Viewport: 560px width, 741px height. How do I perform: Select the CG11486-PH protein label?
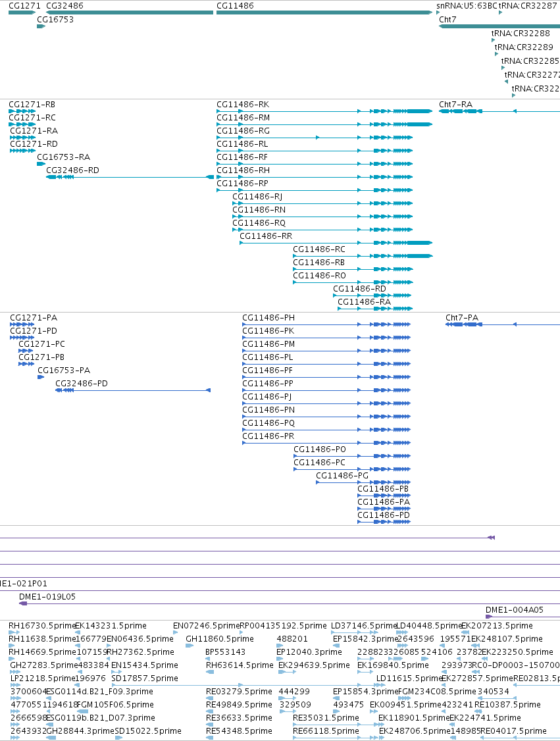click(x=268, y=318)
